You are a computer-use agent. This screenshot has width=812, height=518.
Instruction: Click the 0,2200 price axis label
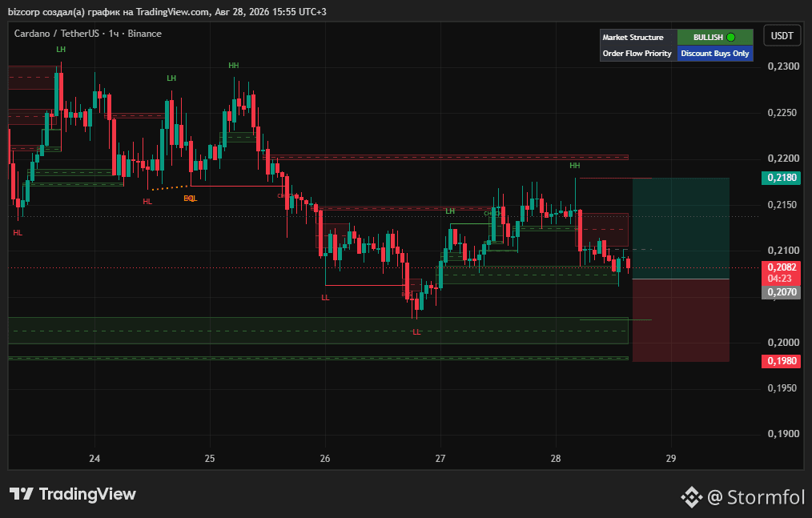[x=782, y=159]
